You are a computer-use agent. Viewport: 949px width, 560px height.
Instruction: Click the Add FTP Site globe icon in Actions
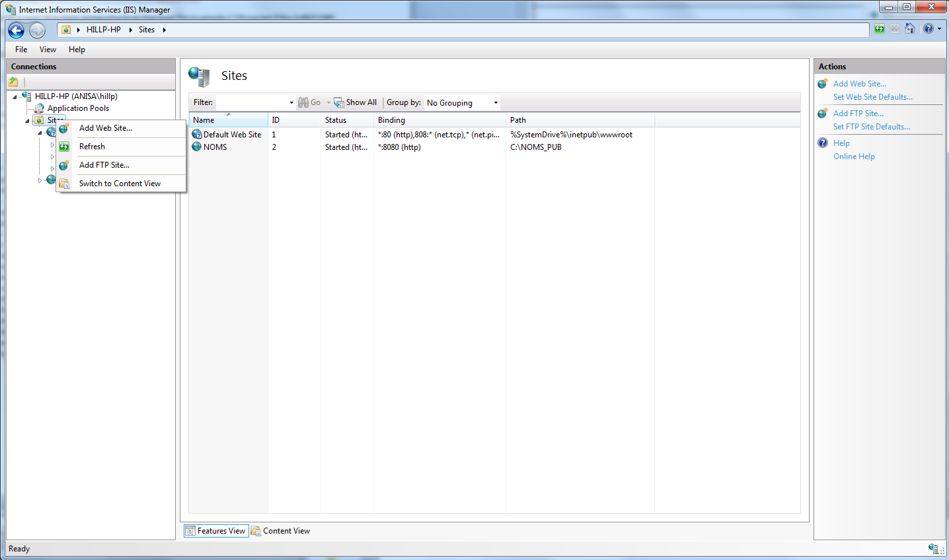click(x=823, y=114)
